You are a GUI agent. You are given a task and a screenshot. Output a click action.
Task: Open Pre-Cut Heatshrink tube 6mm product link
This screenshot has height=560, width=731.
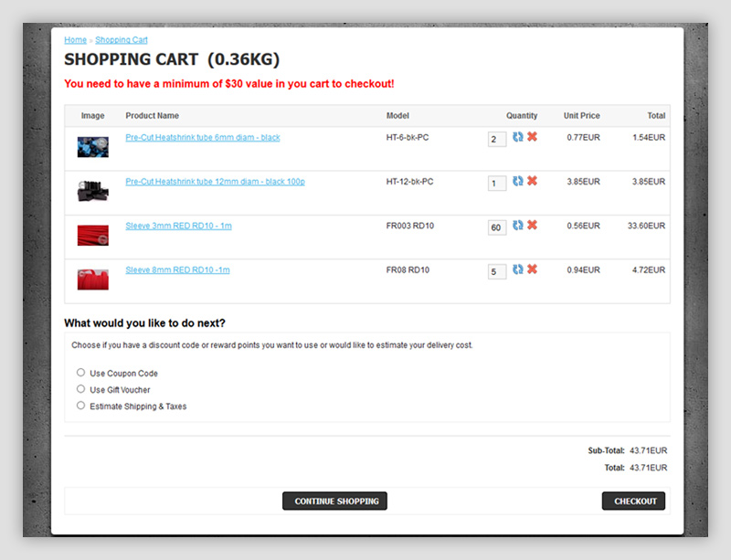click(202, 138)
